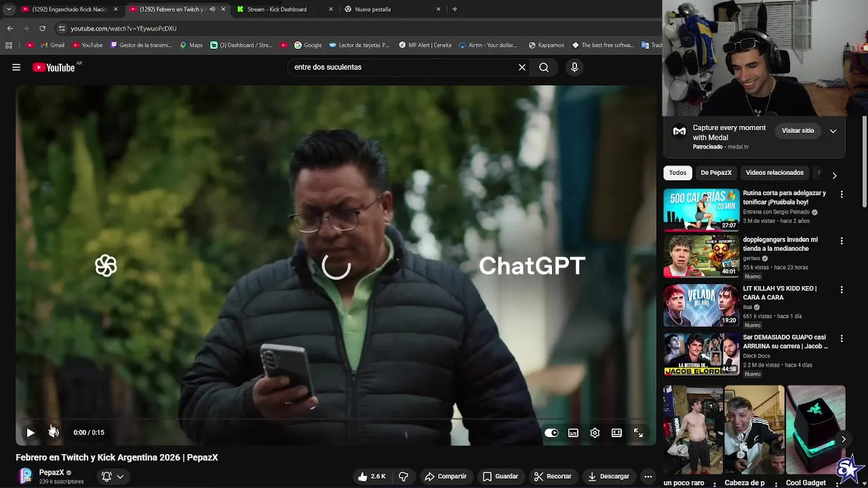Click the video progress bar

(336, 420)
